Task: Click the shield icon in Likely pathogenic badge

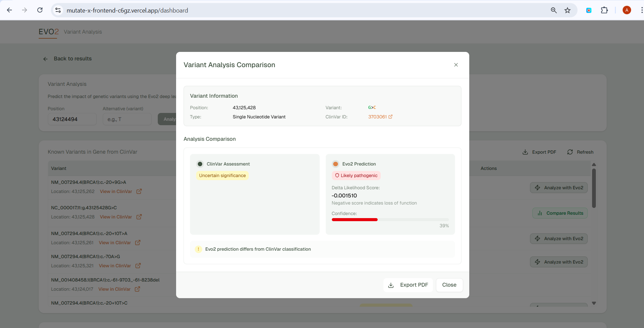Action: pyautogui.click(x=337, y=175)
